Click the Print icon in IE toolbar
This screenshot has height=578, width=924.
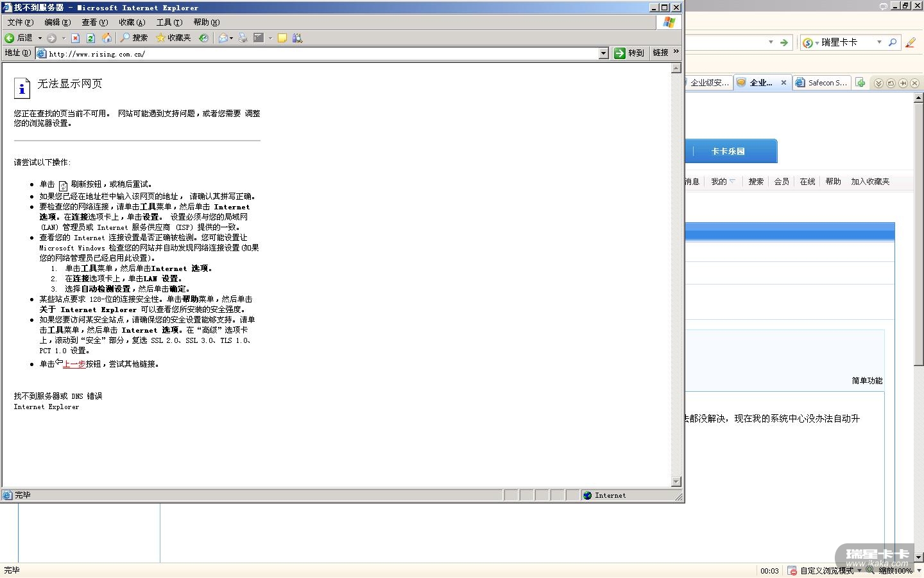243,38
